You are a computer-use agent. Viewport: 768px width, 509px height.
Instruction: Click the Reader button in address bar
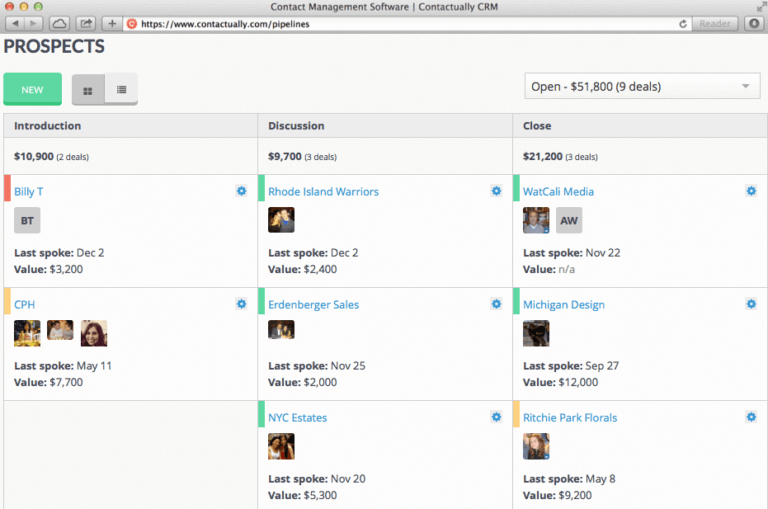[x=715, y=23]
